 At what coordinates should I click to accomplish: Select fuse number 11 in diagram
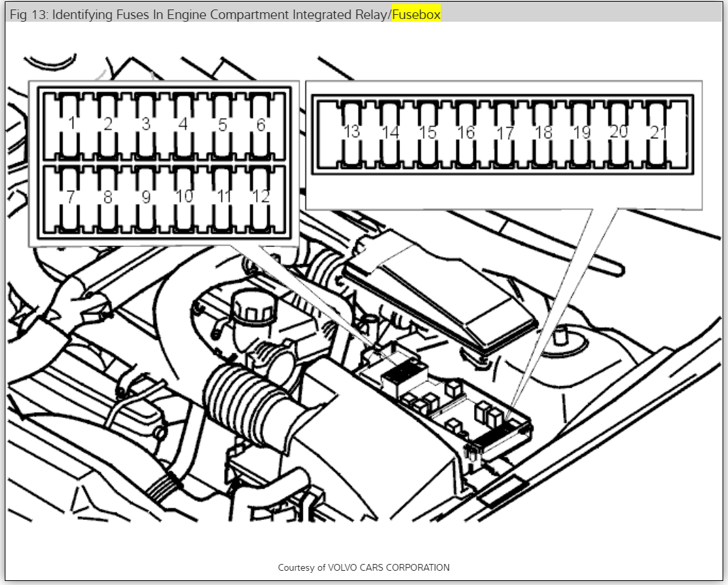pyautogui.click(x=222, y=198)
